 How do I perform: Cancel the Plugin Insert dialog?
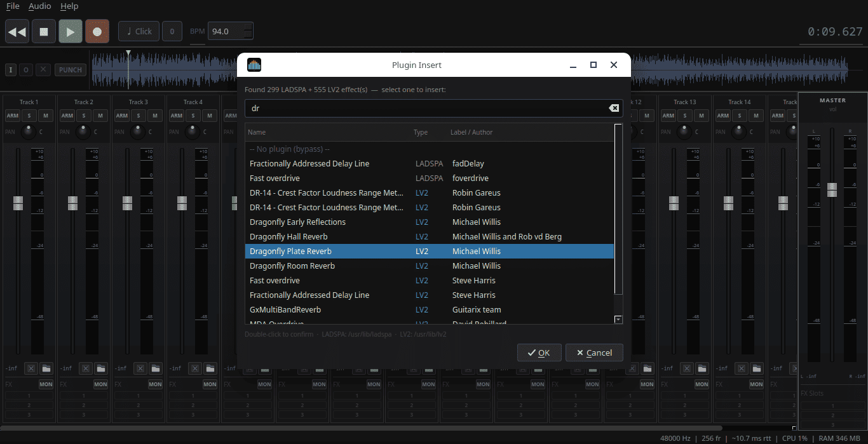point(594,353)
